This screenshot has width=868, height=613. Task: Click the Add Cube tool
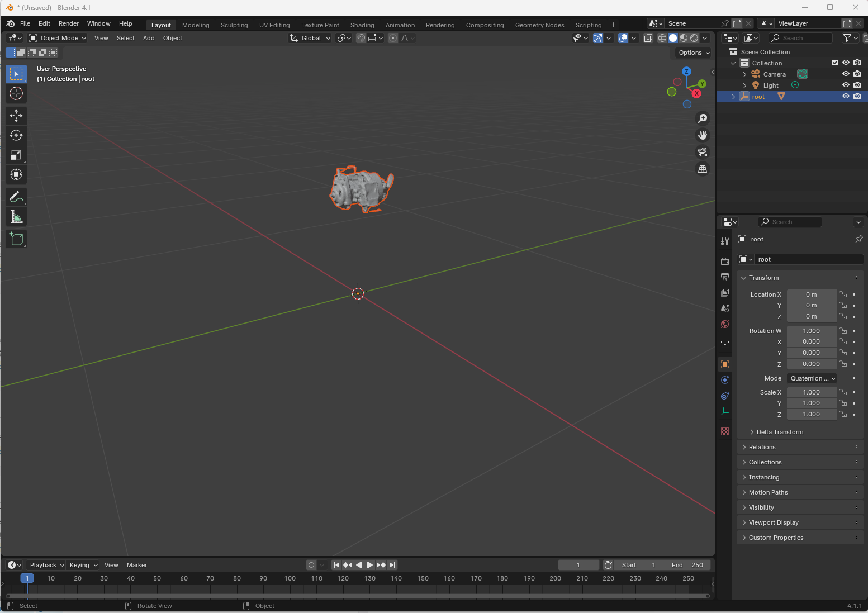click(x=16, y=239)
